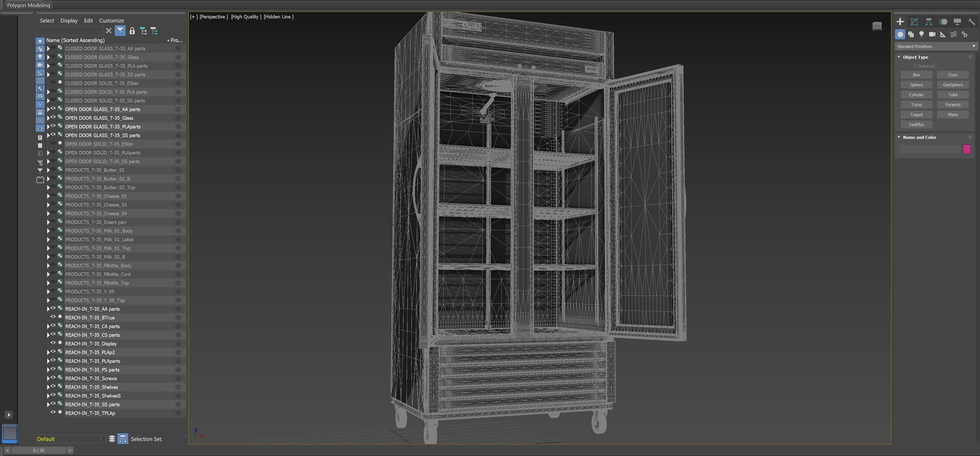Screen dimensions: 980x456
Task: Click the viewport layout icon in the viewport corner
Action: pyautogui.click(x=877, y=26)
